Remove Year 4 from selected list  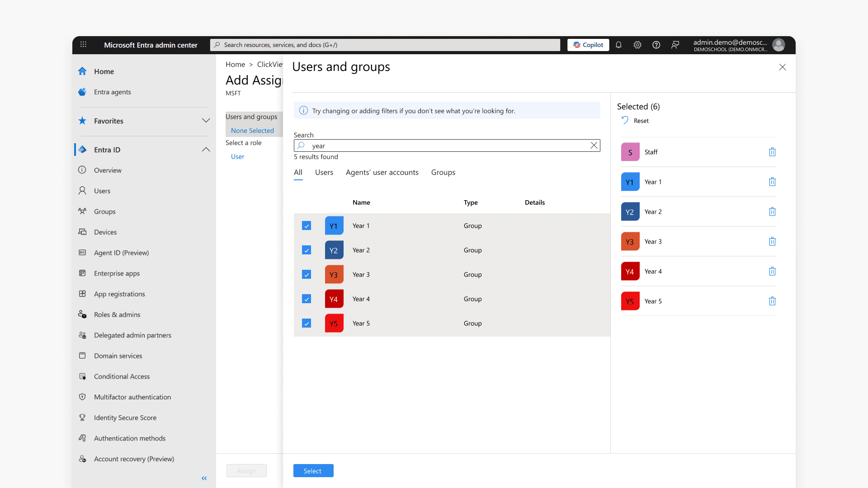click(772, 271)
